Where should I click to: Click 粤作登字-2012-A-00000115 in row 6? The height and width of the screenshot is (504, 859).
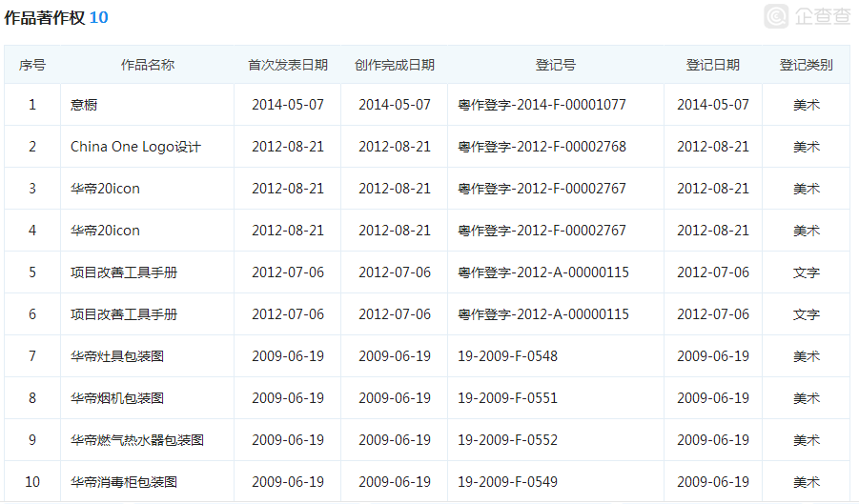click(x=543, y=314)
